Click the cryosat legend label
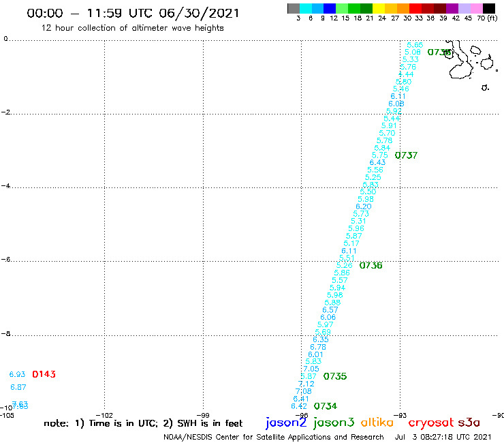This screenshot has width=504, height=443. 430,423
